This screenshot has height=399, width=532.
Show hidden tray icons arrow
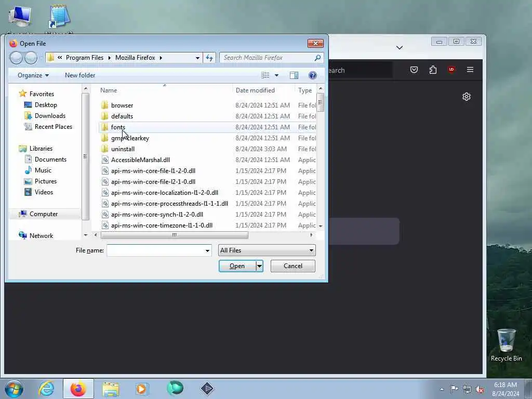442,389
